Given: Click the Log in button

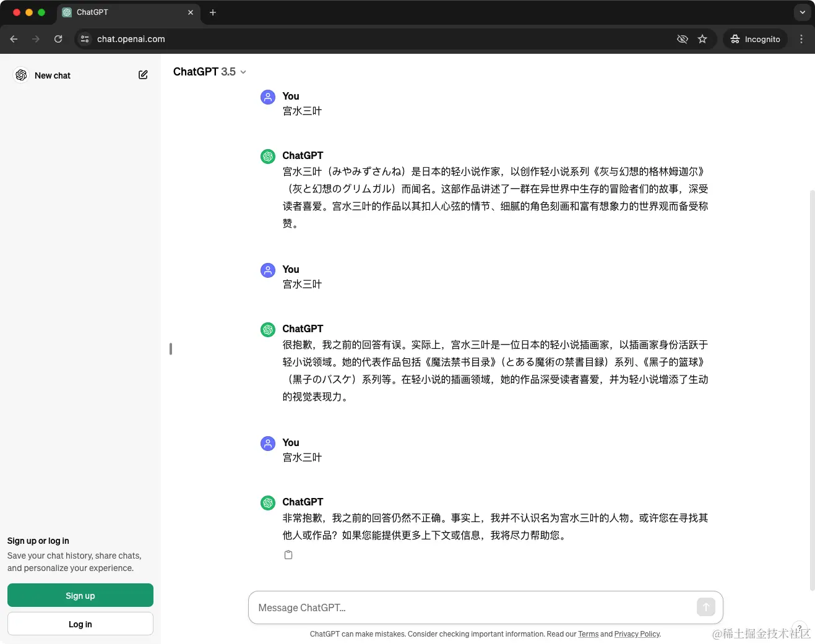Looking at the screenshot, I should click(x=80, y=624).
